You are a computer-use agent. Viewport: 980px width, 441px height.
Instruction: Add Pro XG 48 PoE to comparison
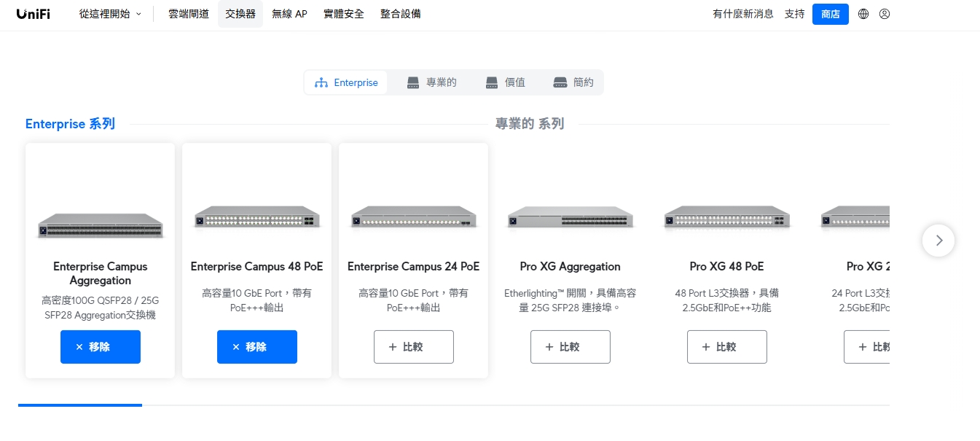coord(727,347)
